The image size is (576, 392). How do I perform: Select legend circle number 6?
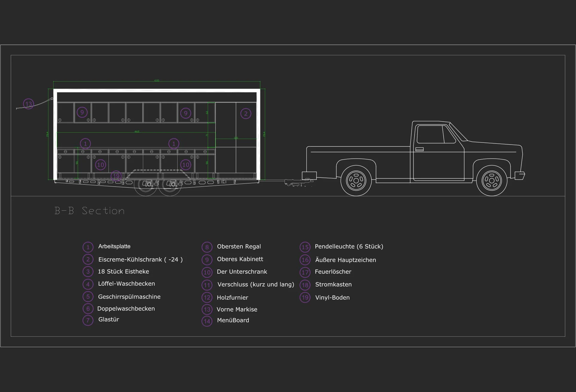(x=88, y=309)
